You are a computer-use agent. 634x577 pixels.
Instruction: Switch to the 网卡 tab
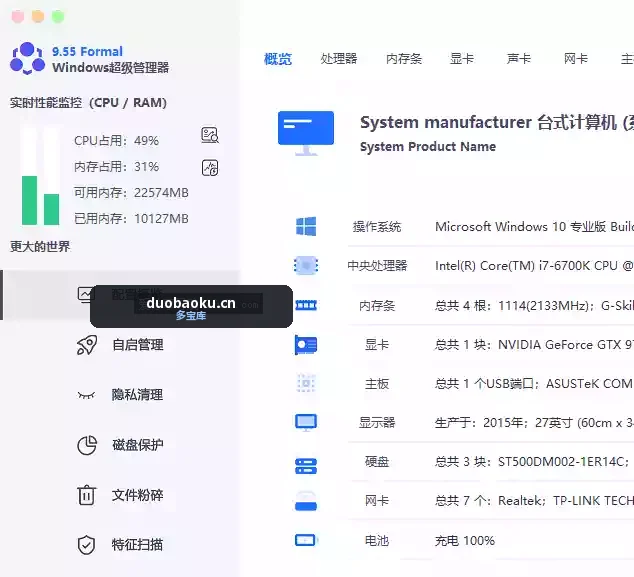(x=576, y=59)
